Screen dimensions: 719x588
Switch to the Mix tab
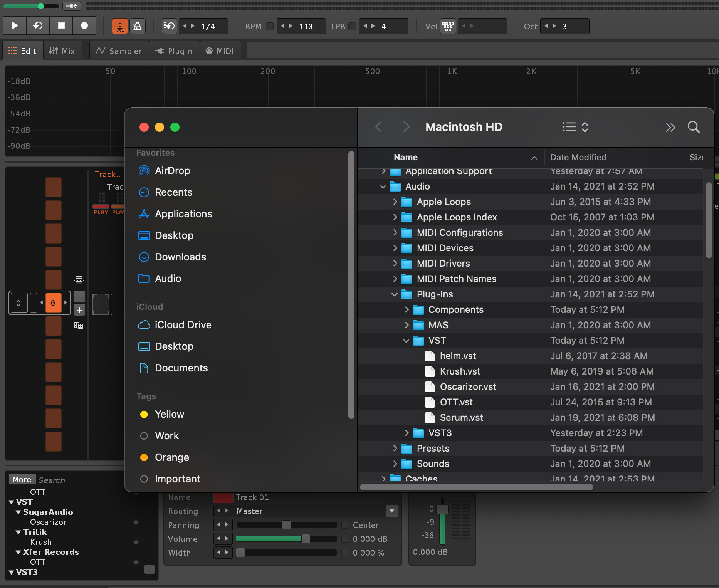62,51
